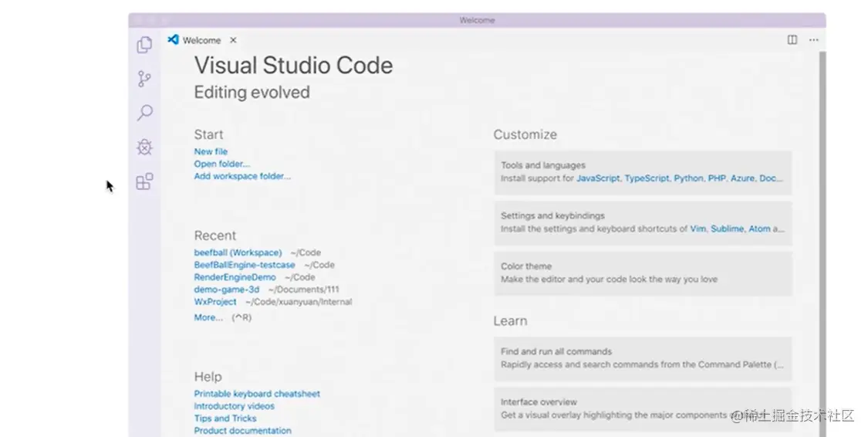Click the Editing evolved subtitle
Screen dimensions: 868x437
coord(252,92)
